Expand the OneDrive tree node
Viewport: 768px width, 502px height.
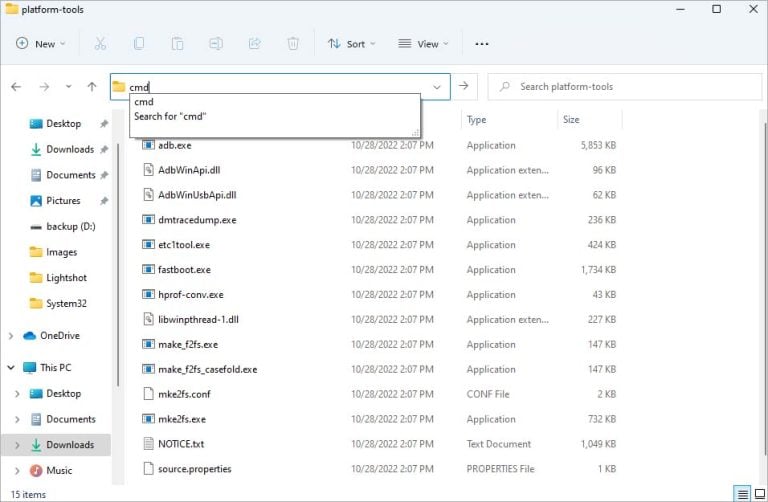point(11,336)
